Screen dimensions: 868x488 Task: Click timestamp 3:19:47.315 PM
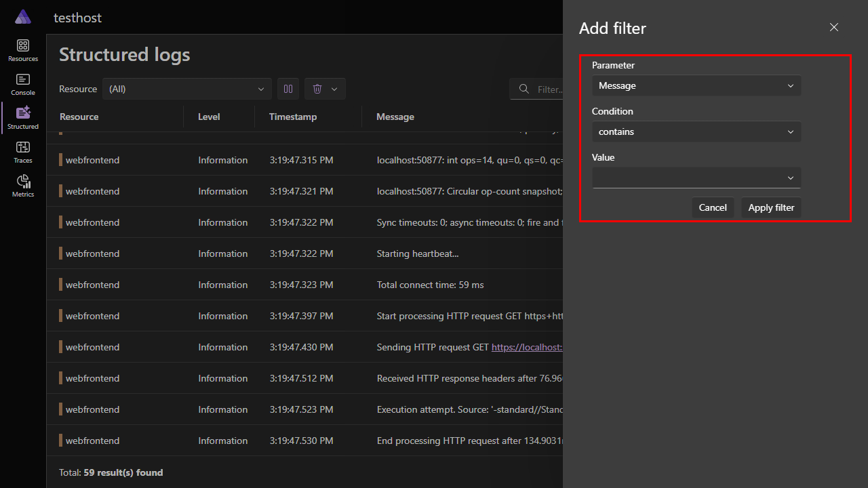coord(301,160)
